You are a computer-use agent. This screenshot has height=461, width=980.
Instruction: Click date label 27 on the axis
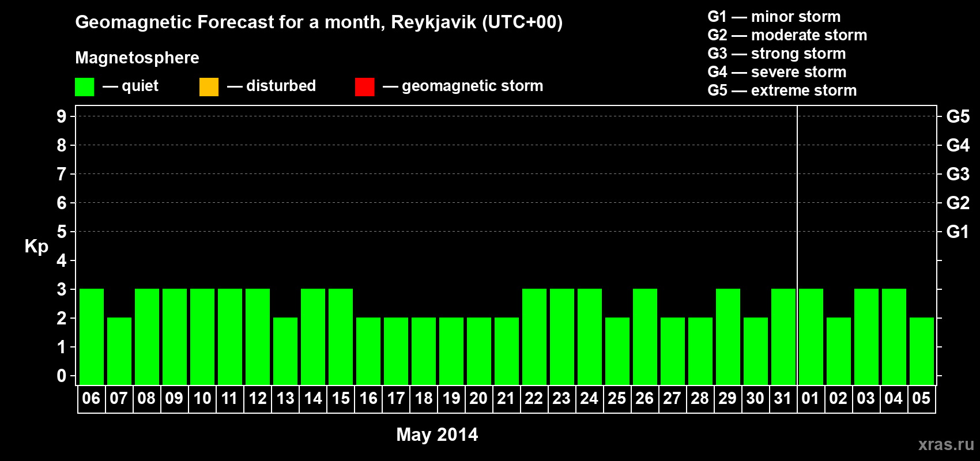click(672, 398)
